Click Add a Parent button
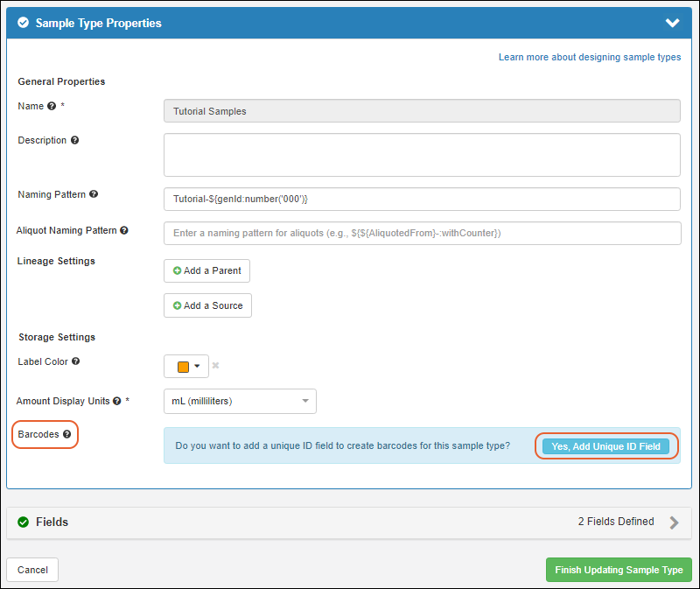Screen dimensions: 700x589 pyautogui.click(x=206, y=271)
